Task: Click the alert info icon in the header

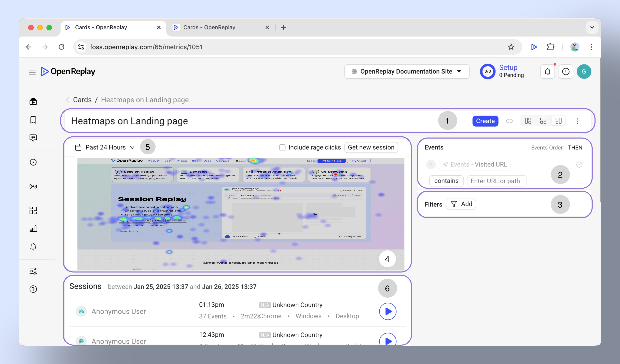Action: (x=566, y=71)
